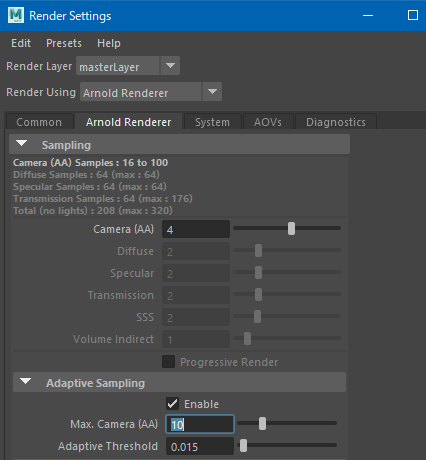Screen dimensions: 426x460
Task: Open the AOVs tab
Action: click(268, 122)
